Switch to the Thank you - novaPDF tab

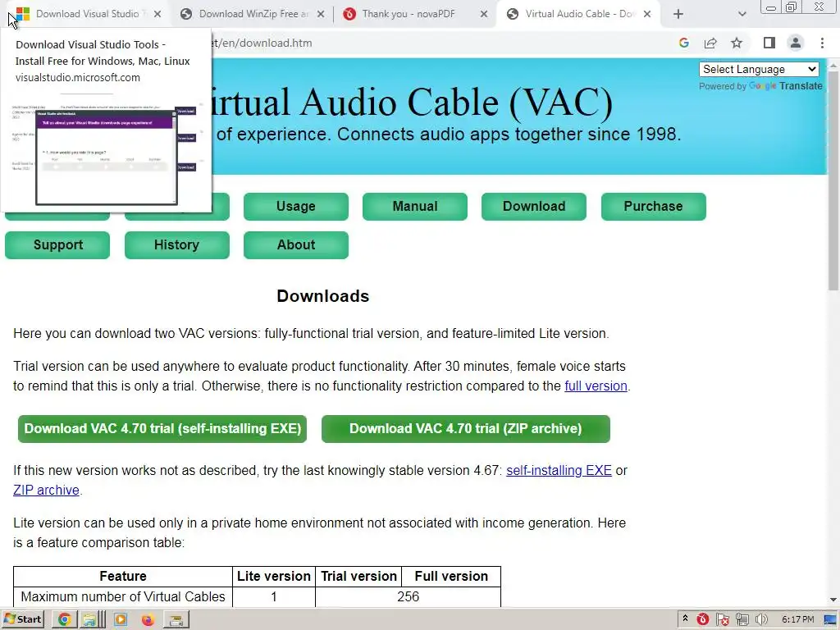[409, 14]
